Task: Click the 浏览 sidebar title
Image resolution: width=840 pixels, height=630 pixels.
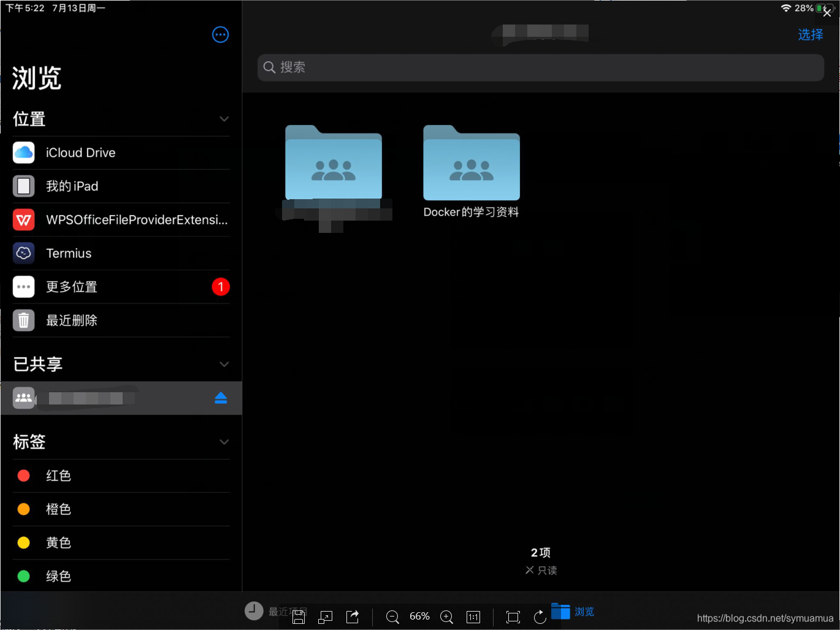Action: 37,78
